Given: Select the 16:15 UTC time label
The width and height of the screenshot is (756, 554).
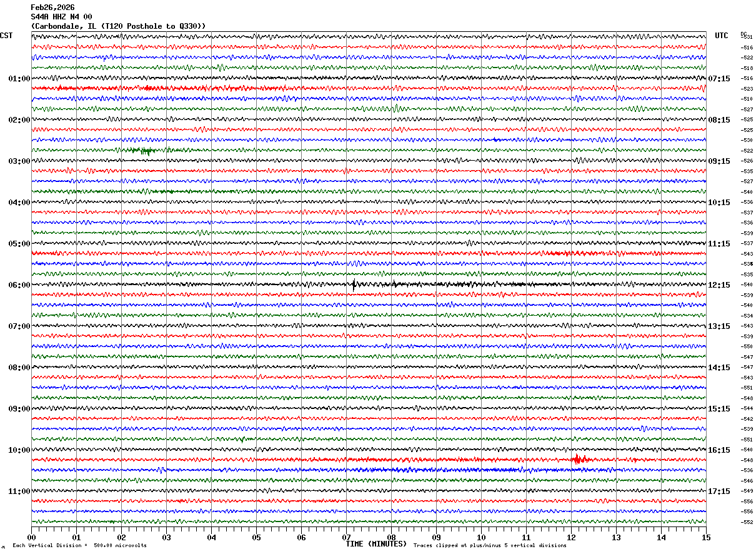Looking at the screenshot, I should click(x=719, y=450).
